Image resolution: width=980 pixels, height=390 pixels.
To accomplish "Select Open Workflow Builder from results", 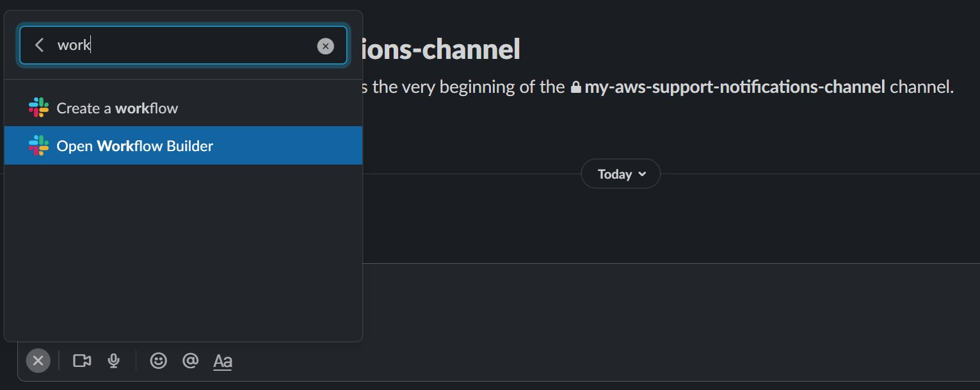I will coord(135,145).
